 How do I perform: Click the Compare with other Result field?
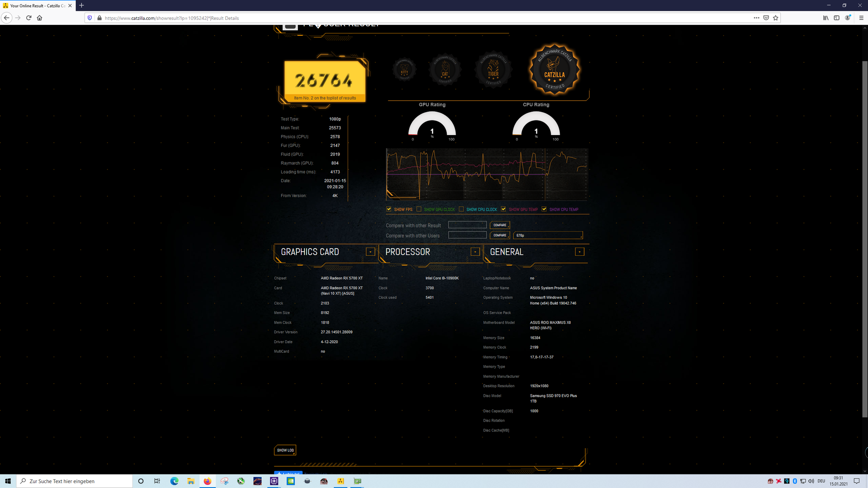(467, 225)
